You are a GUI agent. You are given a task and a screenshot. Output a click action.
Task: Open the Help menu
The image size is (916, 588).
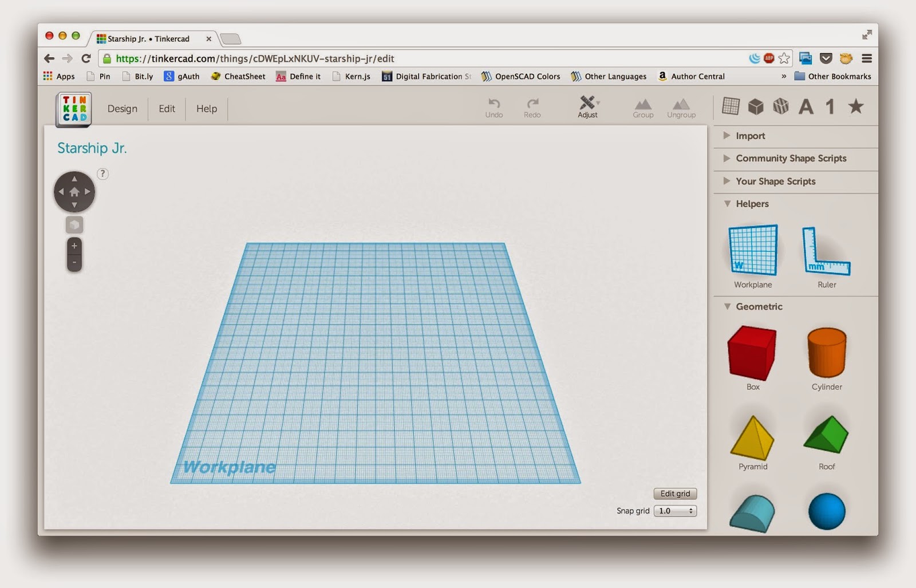pos(207,109)
